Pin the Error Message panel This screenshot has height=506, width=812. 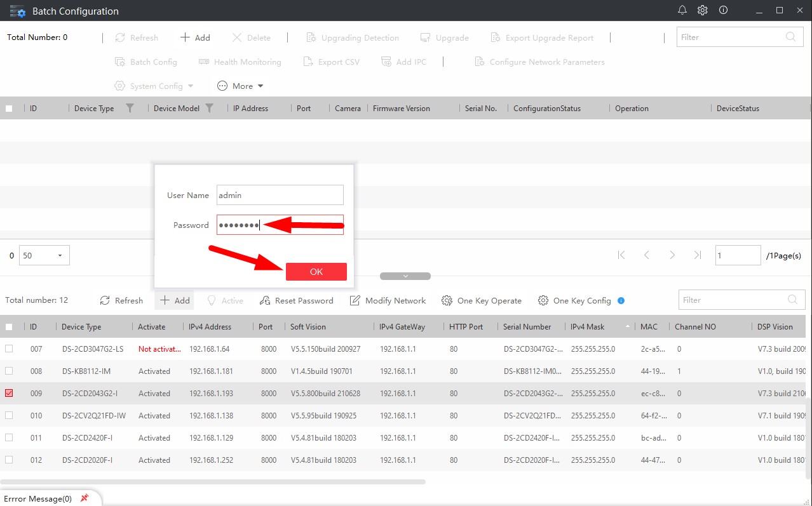click(85, 498)
